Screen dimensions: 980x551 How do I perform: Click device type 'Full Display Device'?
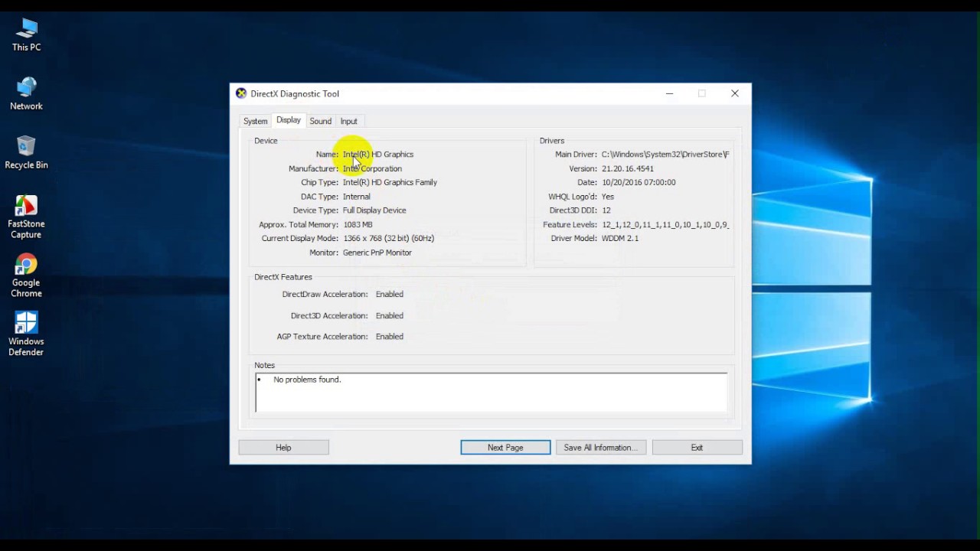point(374,210)
